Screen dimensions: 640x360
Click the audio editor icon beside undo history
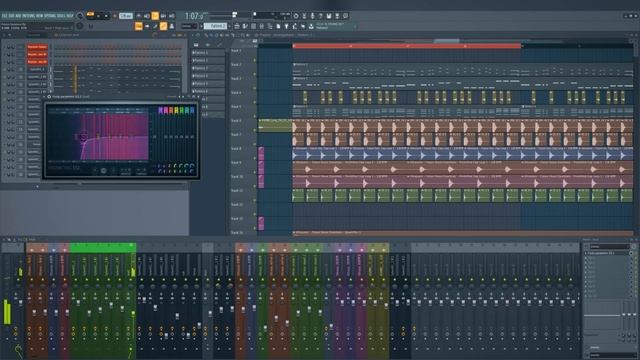304,16
